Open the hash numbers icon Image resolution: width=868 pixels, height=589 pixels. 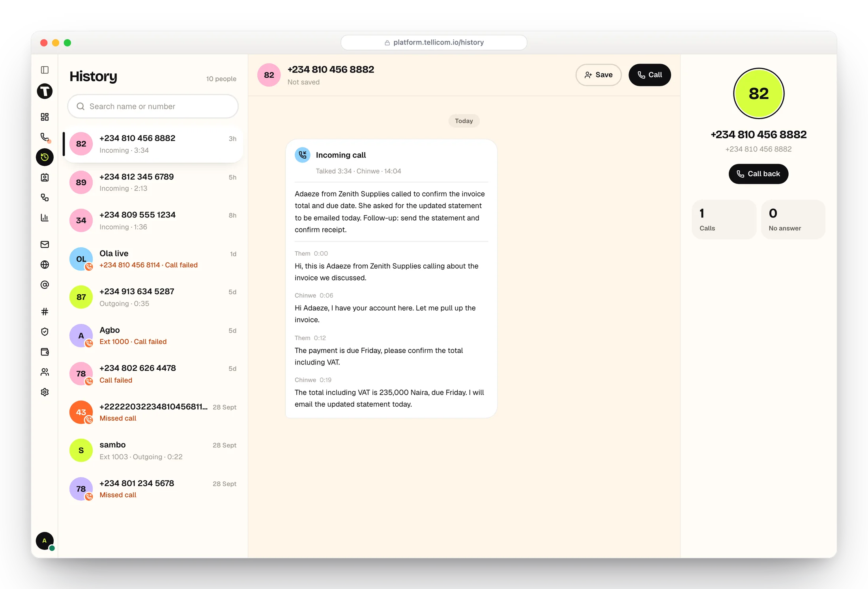coord(45,312)
